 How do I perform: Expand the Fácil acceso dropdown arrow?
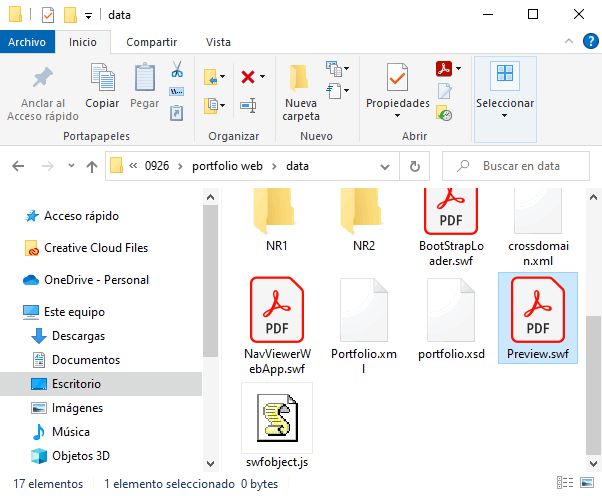pos(347,91)
